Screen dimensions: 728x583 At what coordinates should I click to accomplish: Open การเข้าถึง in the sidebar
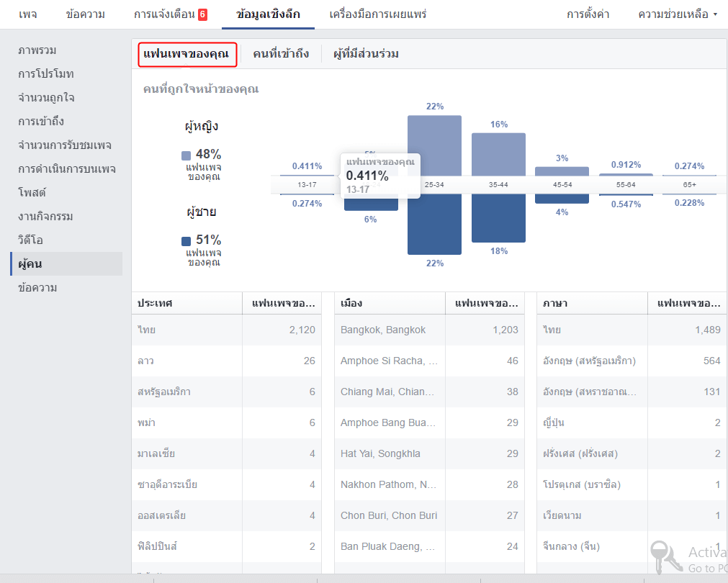point(41,121)
